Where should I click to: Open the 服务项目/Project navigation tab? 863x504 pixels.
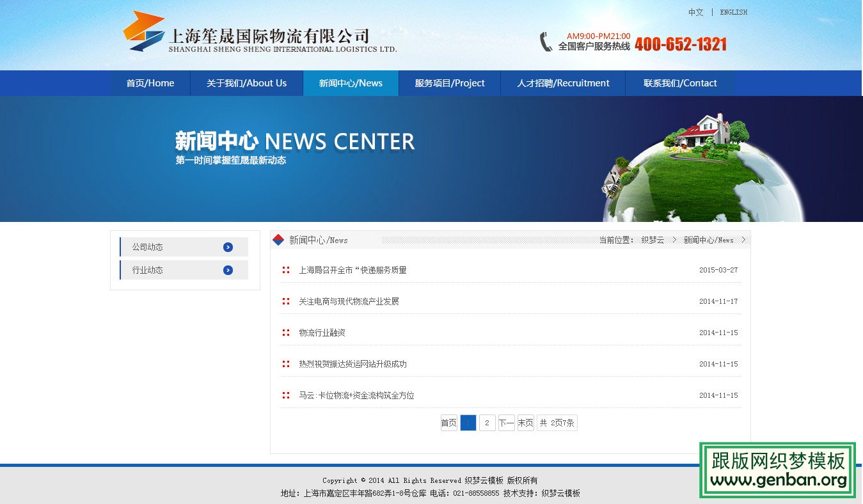pos(448,83)
